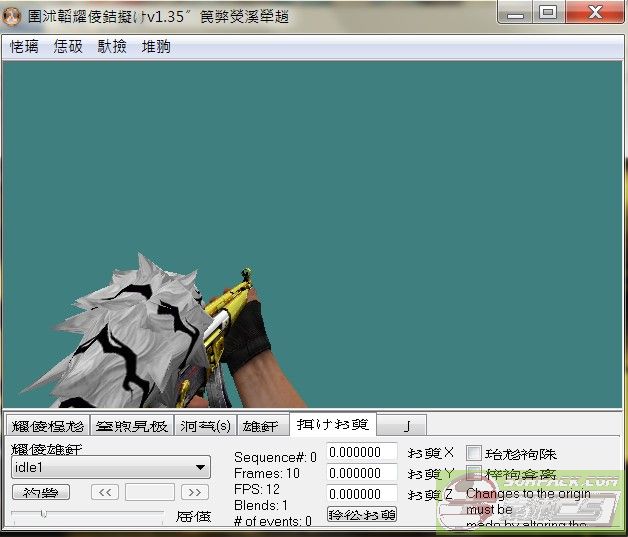
Task: Switch to the first tab in bottom panel
Action: tap(47, 425)
